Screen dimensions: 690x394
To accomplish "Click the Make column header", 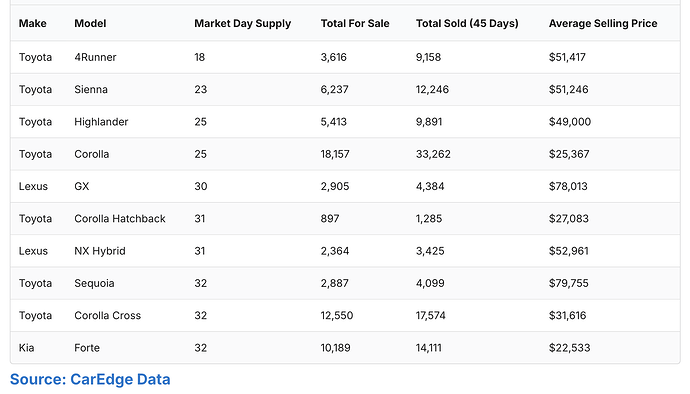I will 33,23.
